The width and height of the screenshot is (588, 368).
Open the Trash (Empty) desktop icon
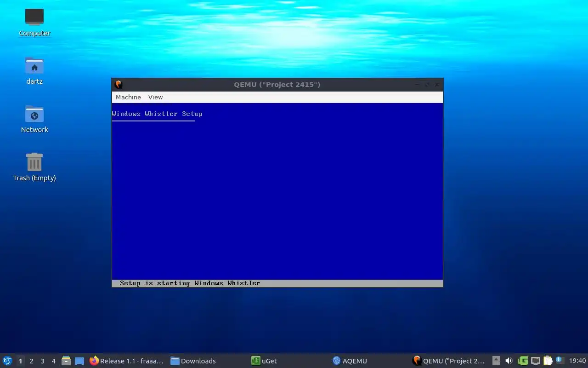pos(34,167)
